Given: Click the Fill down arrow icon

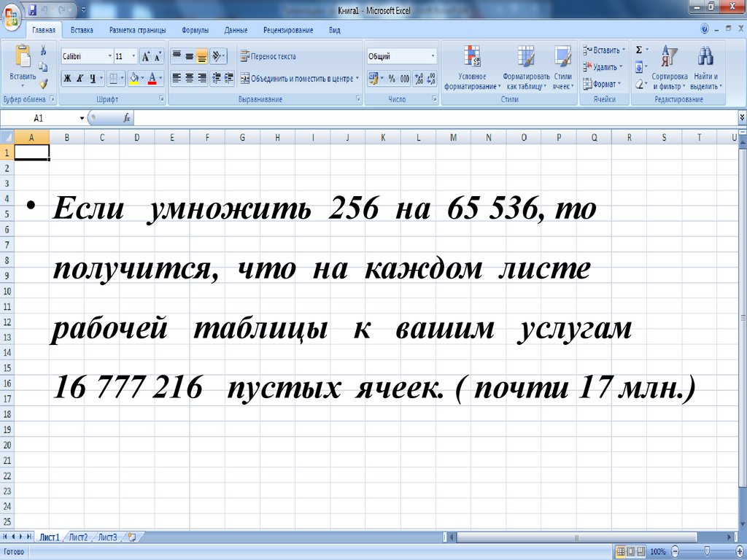Looking at the screenshot, I should (x=639, y=67).
